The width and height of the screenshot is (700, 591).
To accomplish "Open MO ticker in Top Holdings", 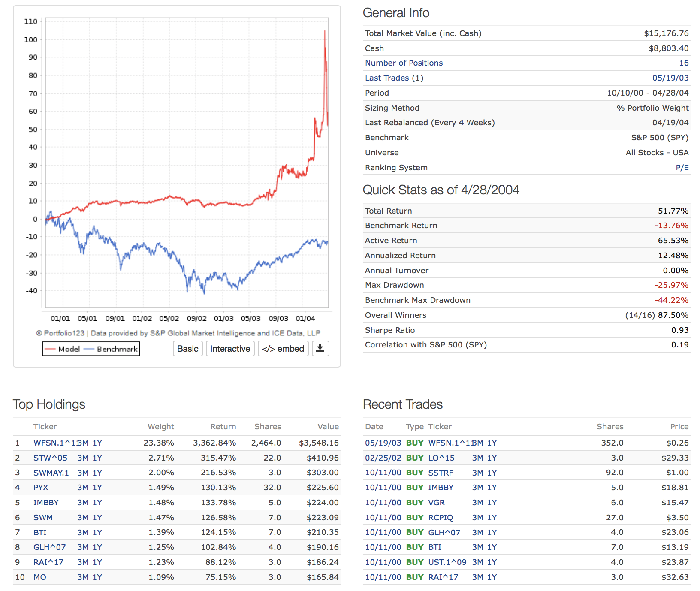I will click(x=40, y=577).
